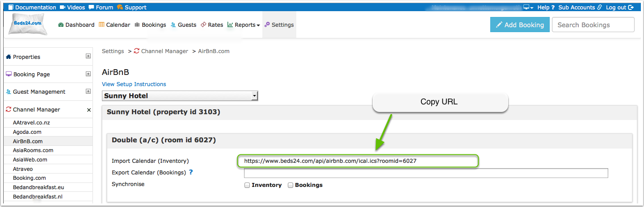Click the Export Calendar help question mark

[x=191, y=172]
